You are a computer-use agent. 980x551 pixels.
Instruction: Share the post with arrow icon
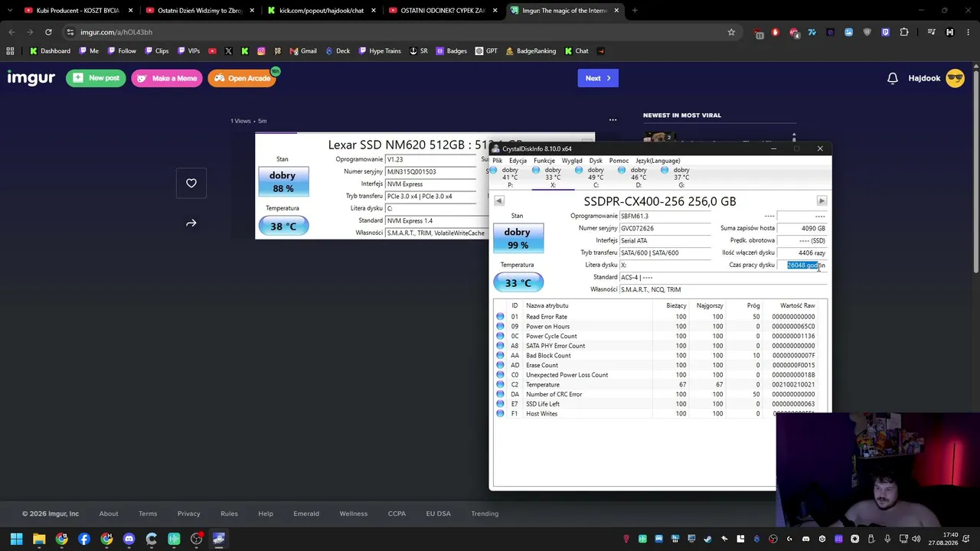(191, 223)
